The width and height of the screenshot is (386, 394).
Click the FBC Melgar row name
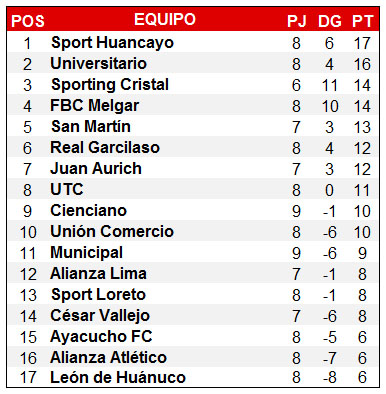tap(95, 106)
